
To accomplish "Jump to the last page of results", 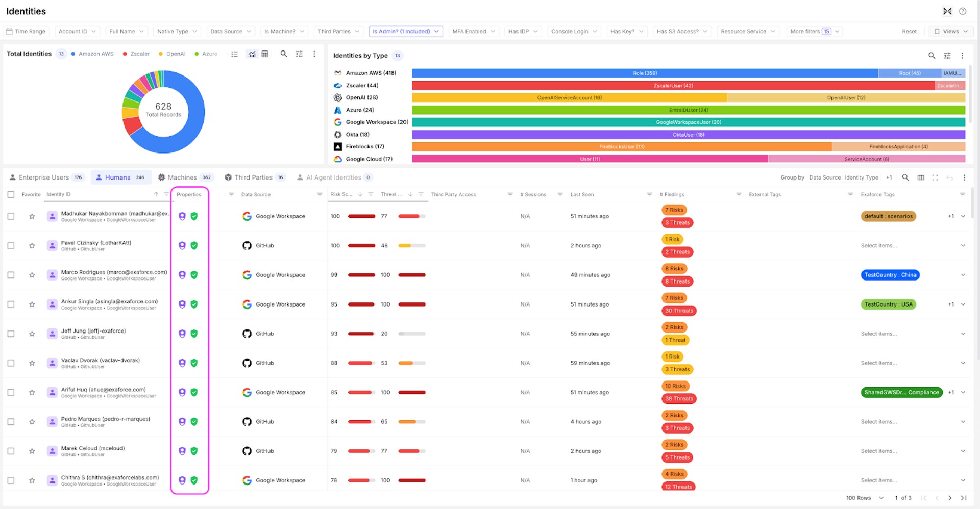I will click(964, 498).
